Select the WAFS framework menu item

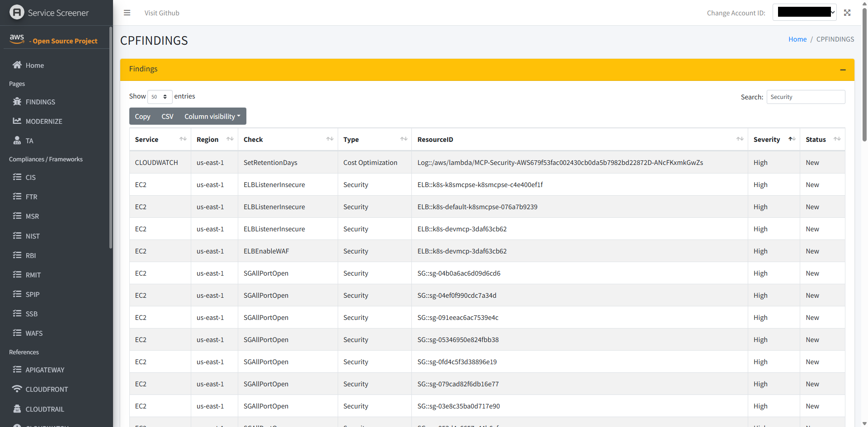tap(34, 333)
